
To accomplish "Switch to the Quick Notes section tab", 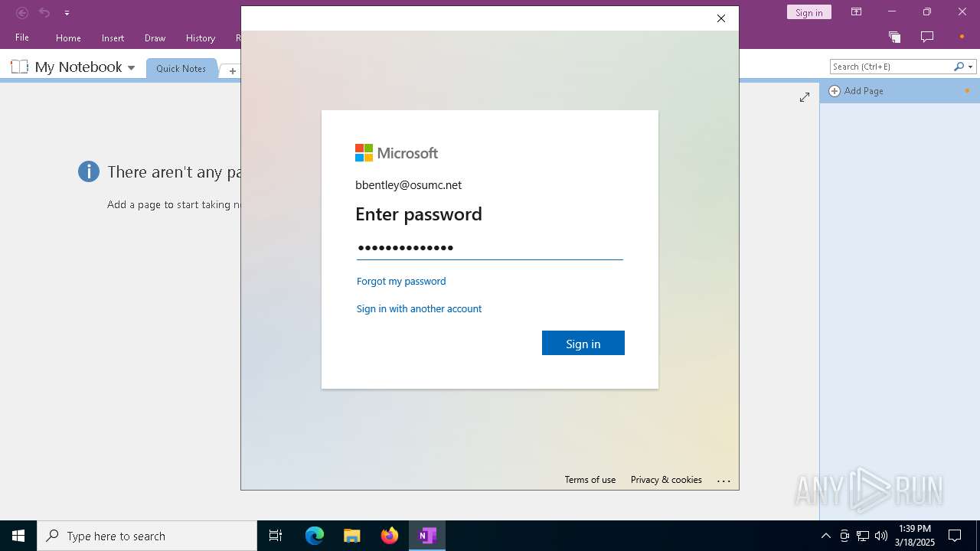I will point(181,68).
